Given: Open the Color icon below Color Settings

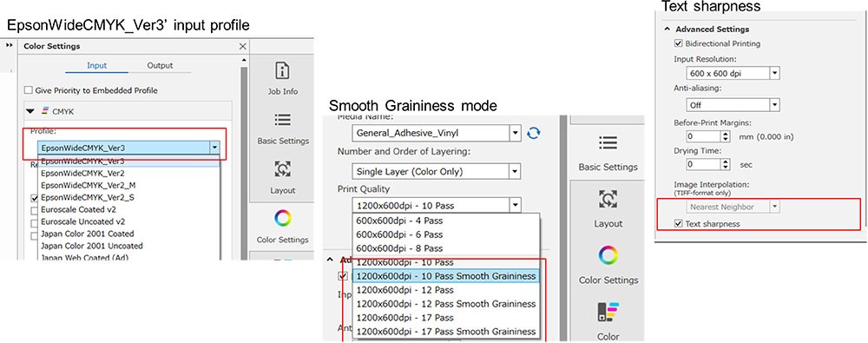Looking at the screenshot, I should click(x=608, y=320).
